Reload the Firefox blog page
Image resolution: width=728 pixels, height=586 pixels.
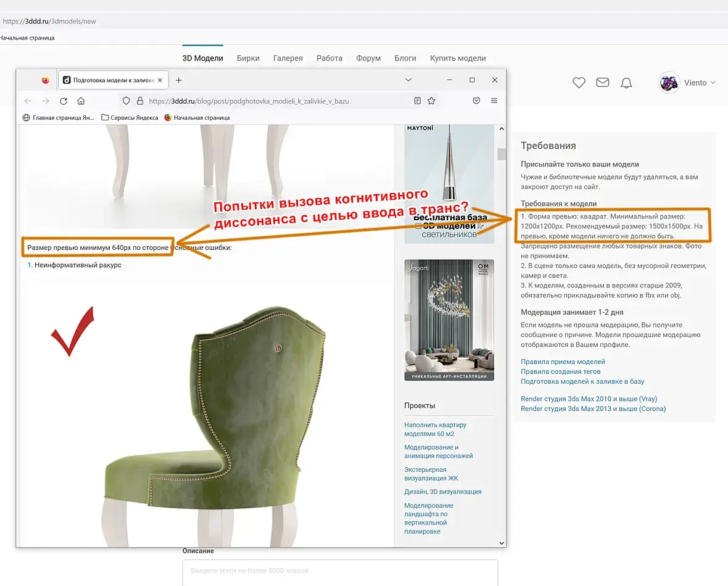click(x=63, y=101)
